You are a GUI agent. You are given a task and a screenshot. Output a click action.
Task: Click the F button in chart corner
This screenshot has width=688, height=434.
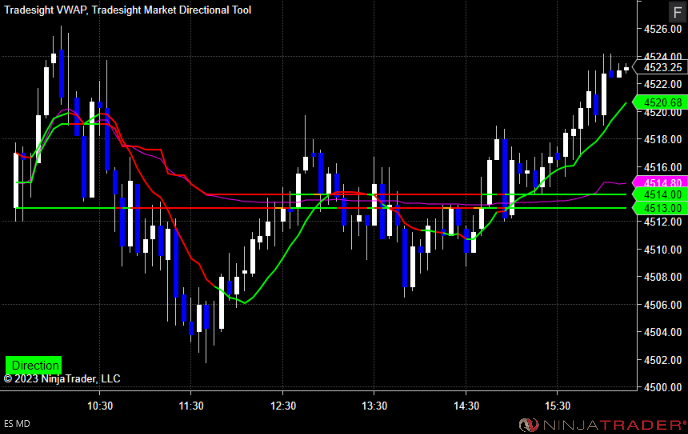click(x=677, y=12)
